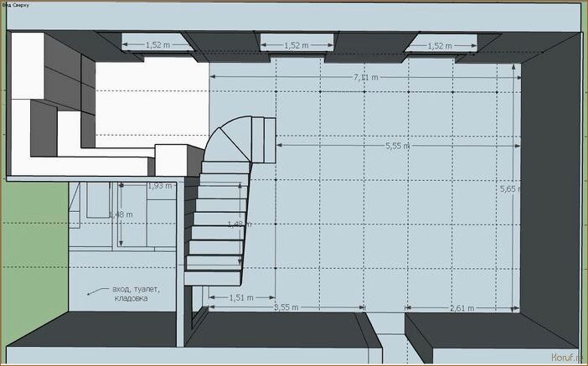Click the 7,11 m dimension label

coord(365,76)
